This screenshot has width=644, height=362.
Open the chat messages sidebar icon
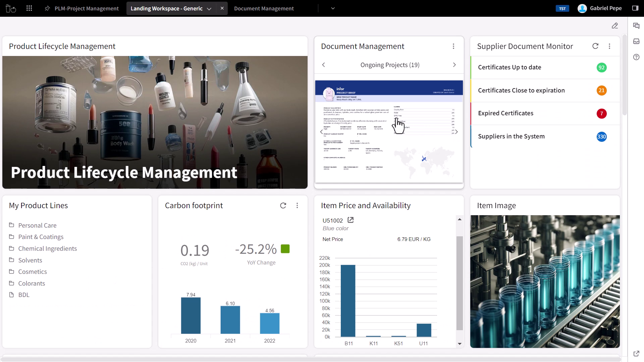click(636, 26)
